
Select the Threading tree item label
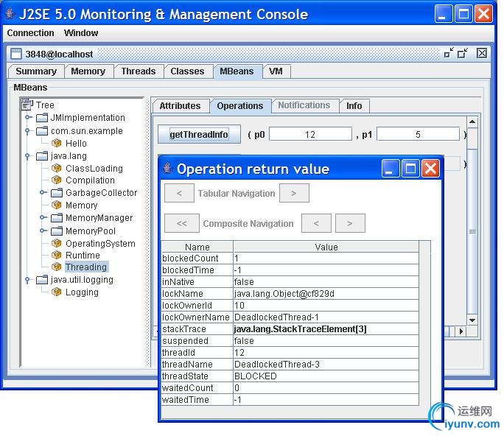(x=86, y=267)
